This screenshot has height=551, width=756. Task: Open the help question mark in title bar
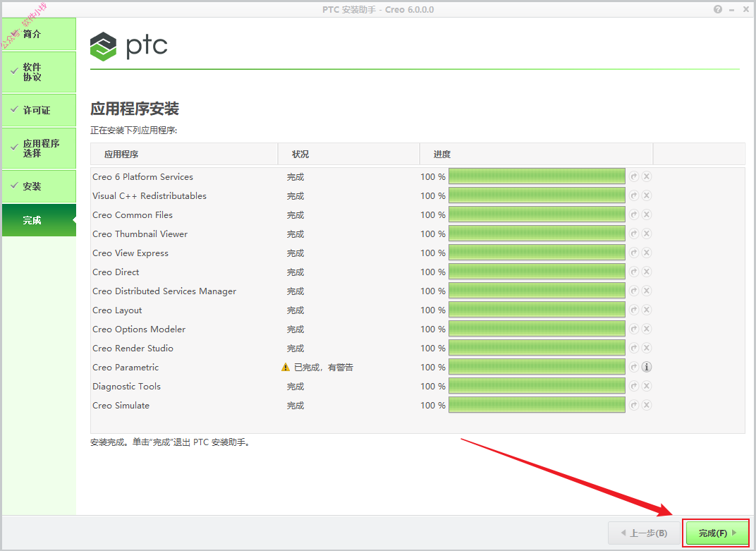coord(718,9)
